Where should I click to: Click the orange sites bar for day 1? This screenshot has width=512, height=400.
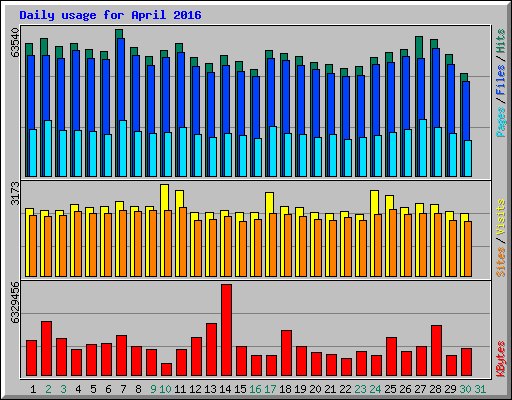33,246
